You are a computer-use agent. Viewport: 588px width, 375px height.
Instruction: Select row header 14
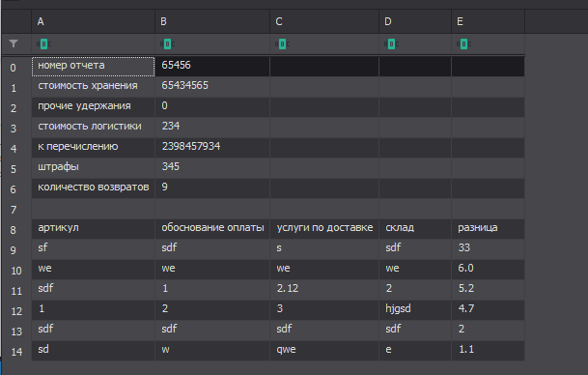[x=16, y=352]
